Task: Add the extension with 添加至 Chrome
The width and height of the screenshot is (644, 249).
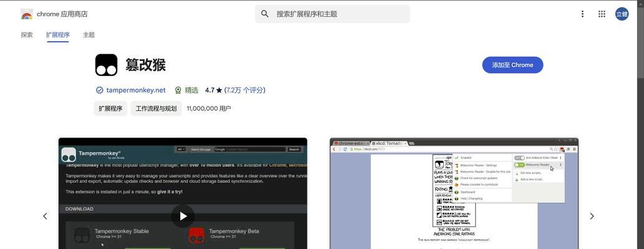Action: pos(512,65)
